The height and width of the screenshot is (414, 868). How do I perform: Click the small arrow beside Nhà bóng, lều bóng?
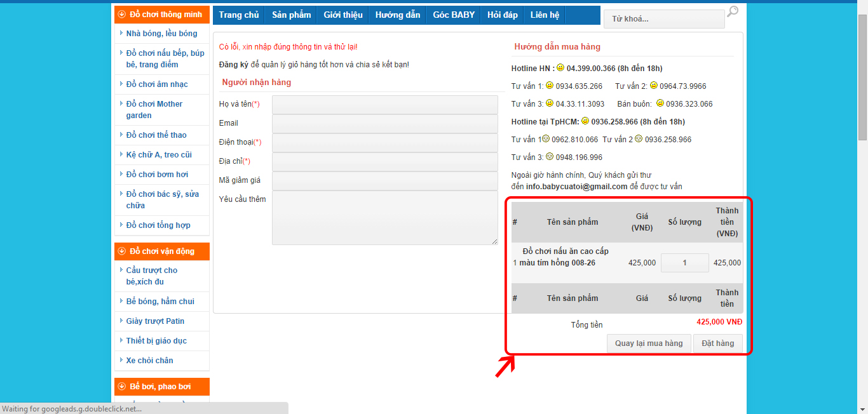(121, 34)
